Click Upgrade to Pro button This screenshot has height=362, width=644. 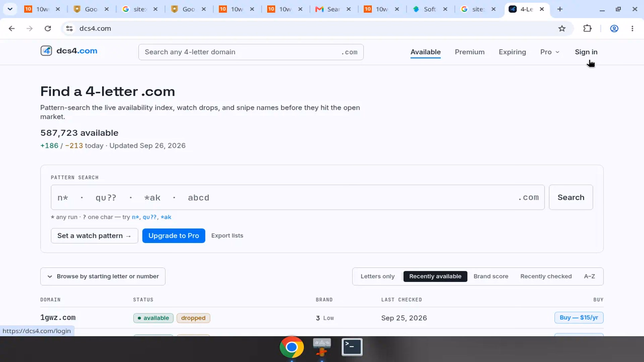point(174,236)
